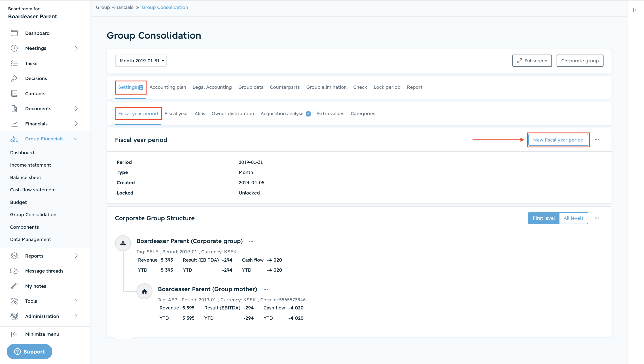Click the Corporate group hierarchy circle icon
Image resolution: width=644 pixels, height=364 pixels.
click(x=123, y=243)
